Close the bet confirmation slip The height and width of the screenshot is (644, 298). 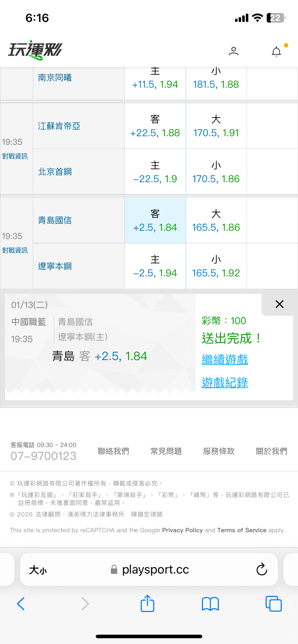[279, 304]
